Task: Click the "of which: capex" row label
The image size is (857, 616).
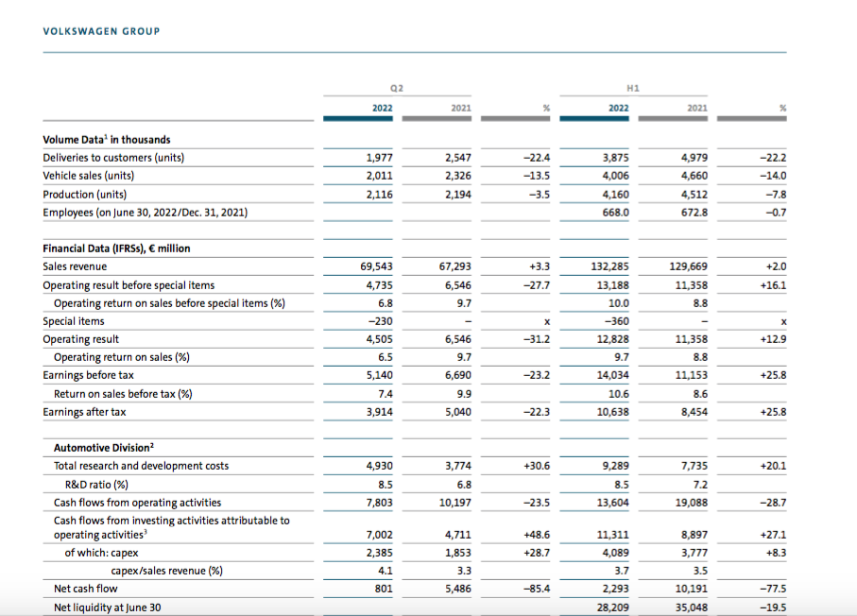Action: tap(102, 553)
